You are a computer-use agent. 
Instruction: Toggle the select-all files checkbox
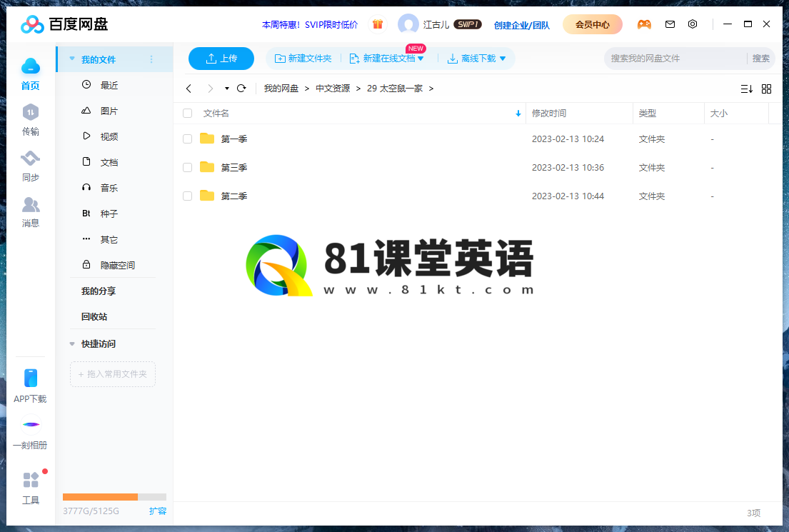[188, 114]
